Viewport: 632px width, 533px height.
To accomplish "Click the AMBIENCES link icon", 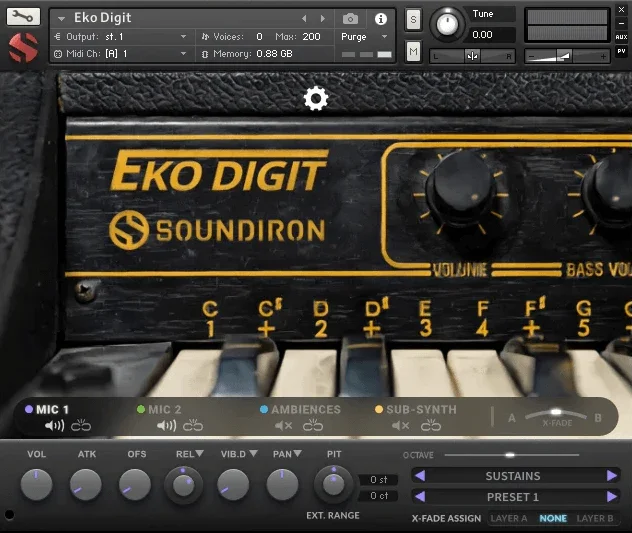I will coord(313,425).
